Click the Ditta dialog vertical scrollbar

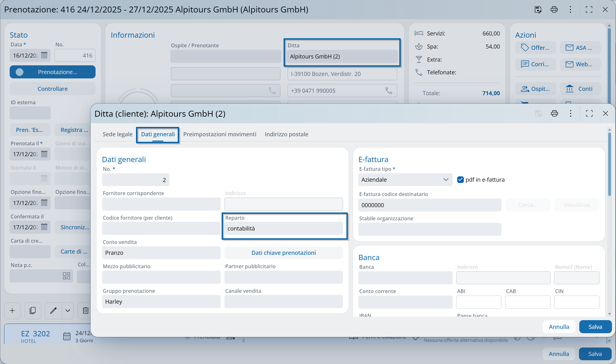pyautogui.click(x=609, y=165)
